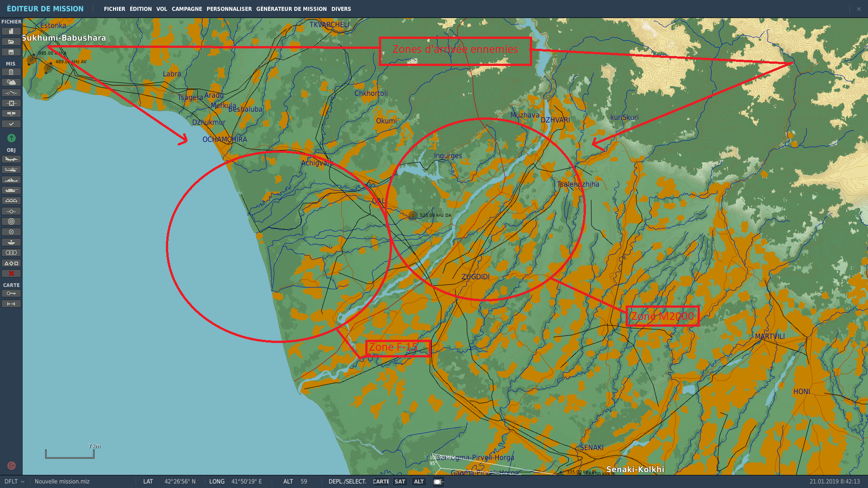Open the CAMPAGNE menu
This screenshot has width=868, height=488.
[x=187, y=9]
